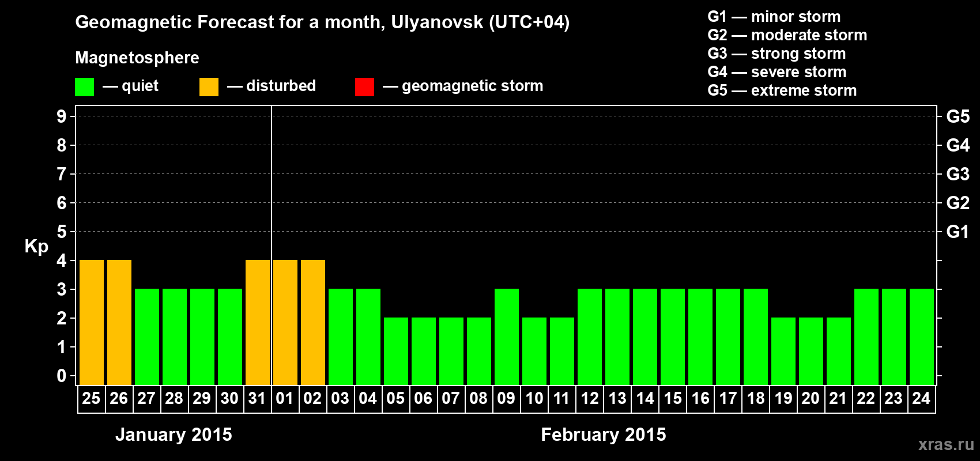Click the Magnetosphere heading
This screenshot has height=461, width=980.
(x=137, y=58)
